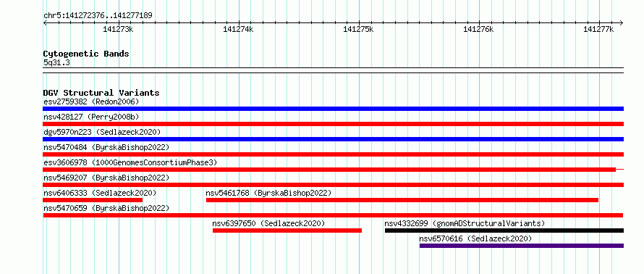Click the red nsv5469207 variant bar
The height and width of the screenshot is (274, 644).
pos(333,185)
